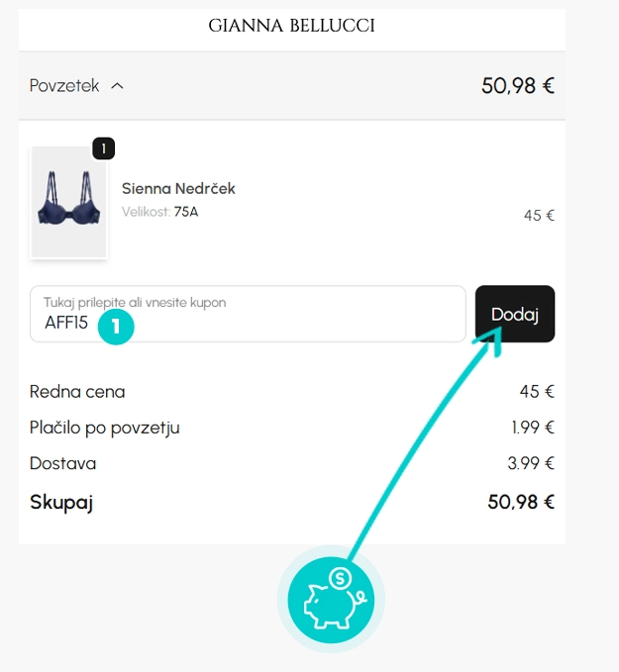Click the Skupaj total label
This screenshot has width=619, height=672.
click(61, 503)
